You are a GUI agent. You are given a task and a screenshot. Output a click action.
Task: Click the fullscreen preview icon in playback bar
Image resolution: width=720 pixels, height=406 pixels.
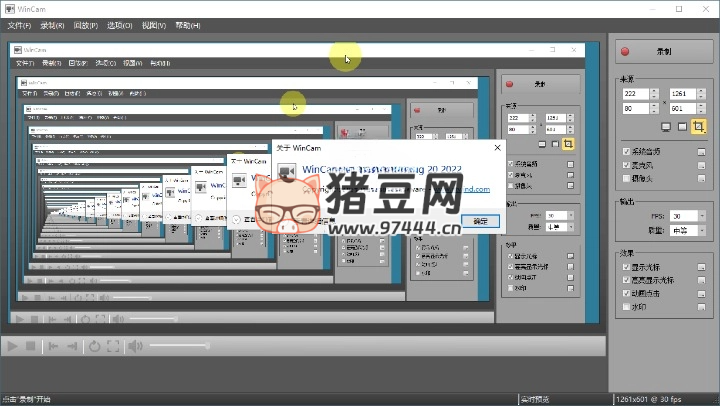[x=113, y=346]
